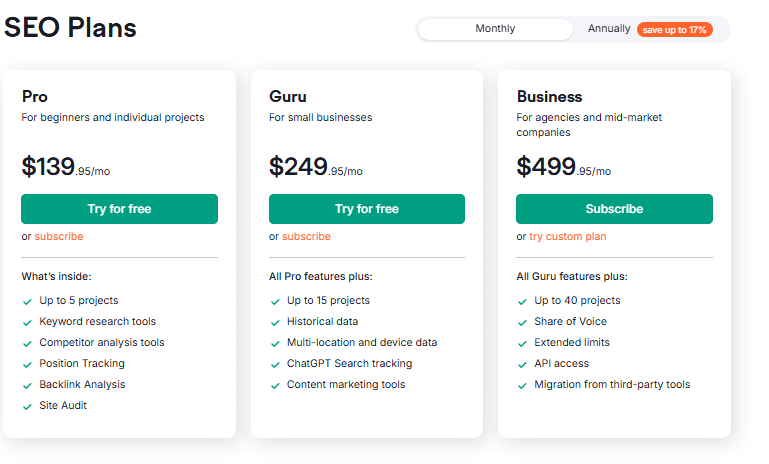The height and width of the screenshot is (464, 769).
Task: Select the 'Guru' plan title
Action: click(288, 97)
